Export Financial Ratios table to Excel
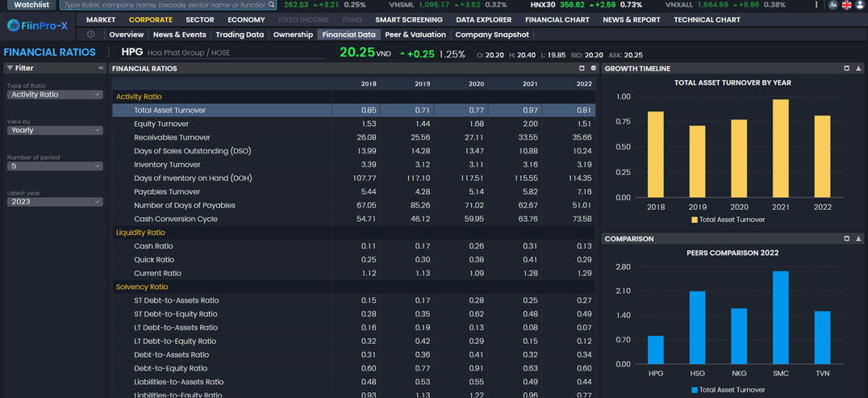 click(x=593, y=69)
